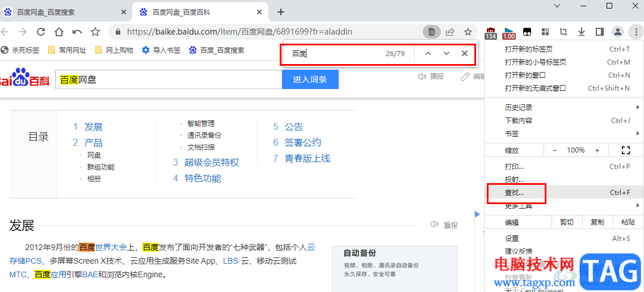Click the tab search chevron in title bar
This screenshot has height=292, width=644.
click(557, 6)
